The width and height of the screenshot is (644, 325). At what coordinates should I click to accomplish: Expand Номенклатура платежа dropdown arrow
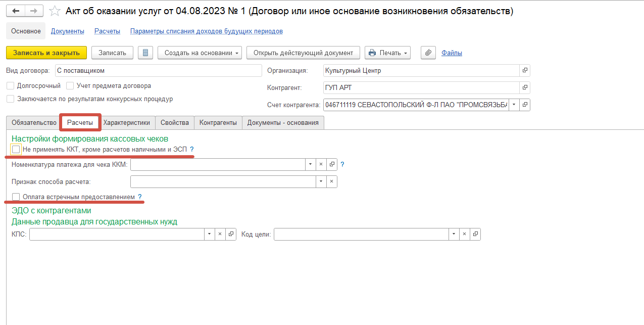311,164
